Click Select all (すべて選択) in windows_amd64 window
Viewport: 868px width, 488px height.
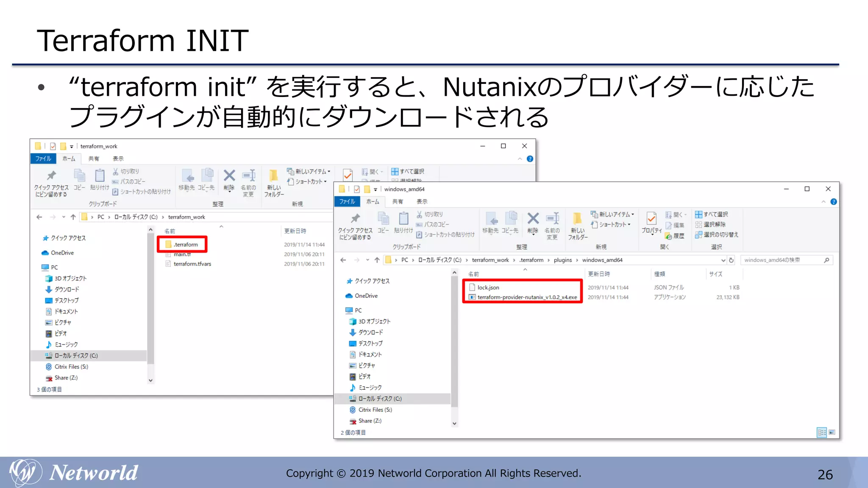pos(712,214)
